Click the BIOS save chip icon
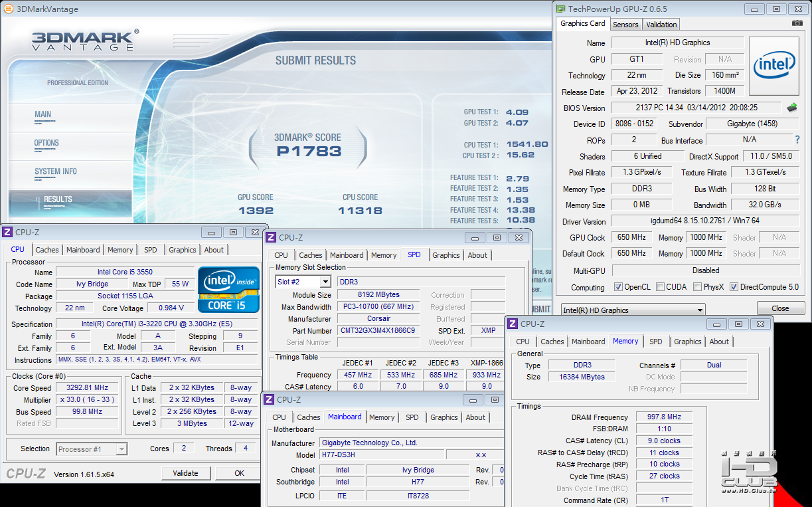 792,107
